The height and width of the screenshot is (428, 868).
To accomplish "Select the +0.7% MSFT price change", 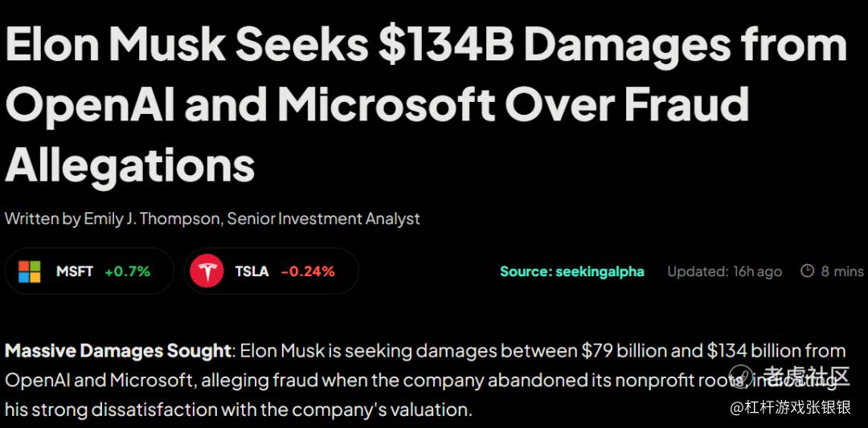I will click(x=127, y=271).
